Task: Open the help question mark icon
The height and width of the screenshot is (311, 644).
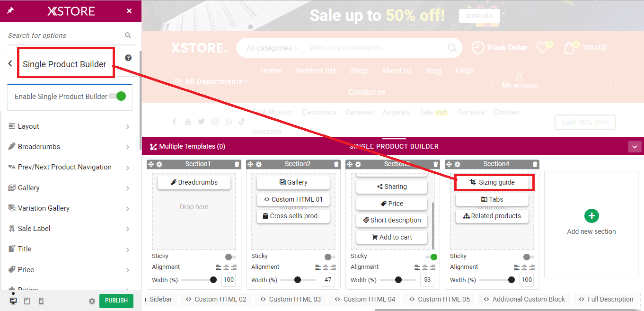Action: point(128,58)
